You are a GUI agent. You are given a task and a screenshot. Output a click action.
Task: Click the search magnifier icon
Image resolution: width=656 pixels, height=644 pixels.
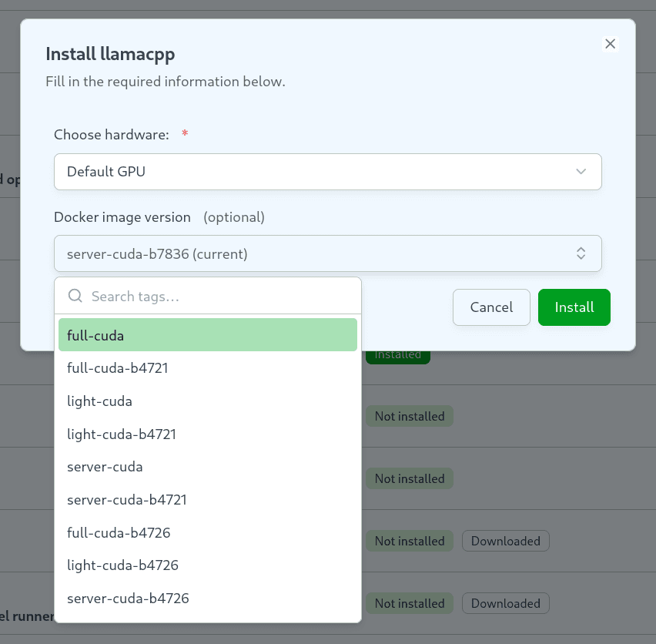75,296
